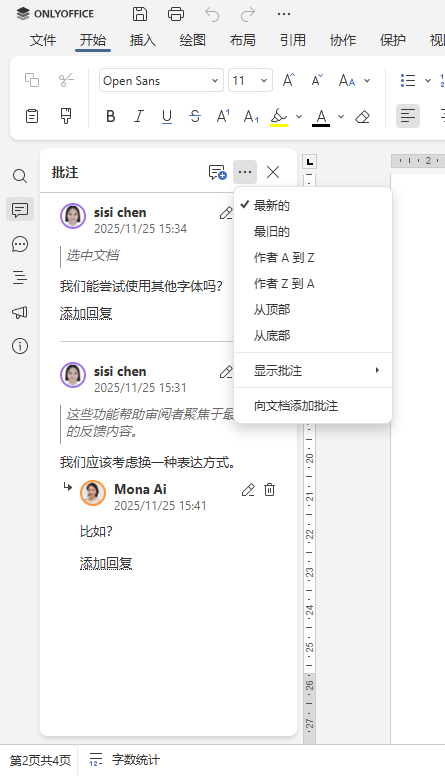Switch to the 保护 tab
The height and width of the screenshot is (776, 445).
pos(393,40)
